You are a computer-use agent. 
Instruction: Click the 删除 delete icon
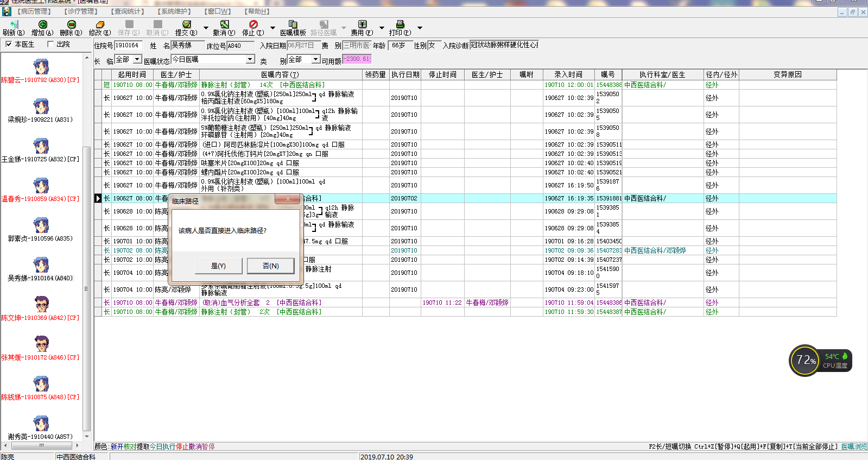coord(71,24)
